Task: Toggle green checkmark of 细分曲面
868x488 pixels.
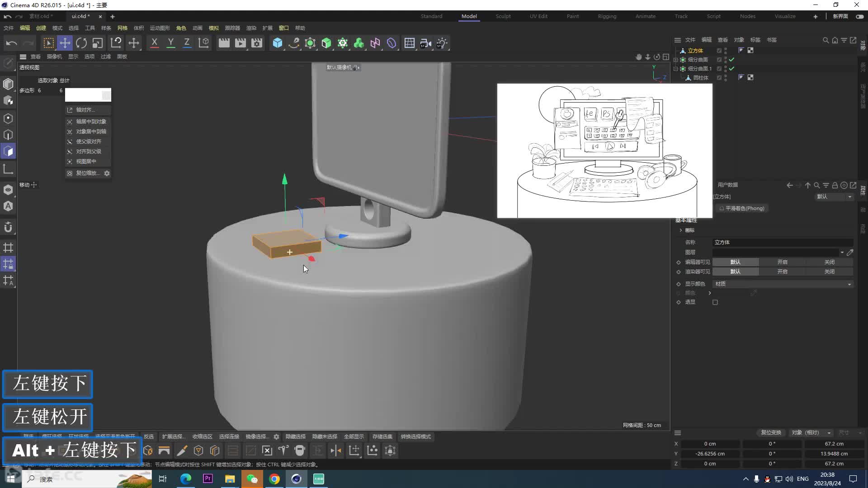Action: [x=731, y=60]
